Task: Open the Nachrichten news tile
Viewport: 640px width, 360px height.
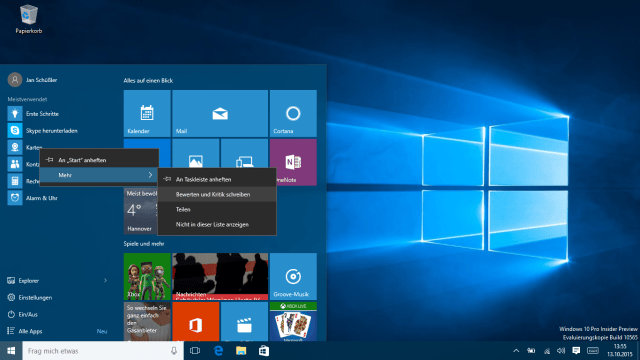Action: (220, 276)
